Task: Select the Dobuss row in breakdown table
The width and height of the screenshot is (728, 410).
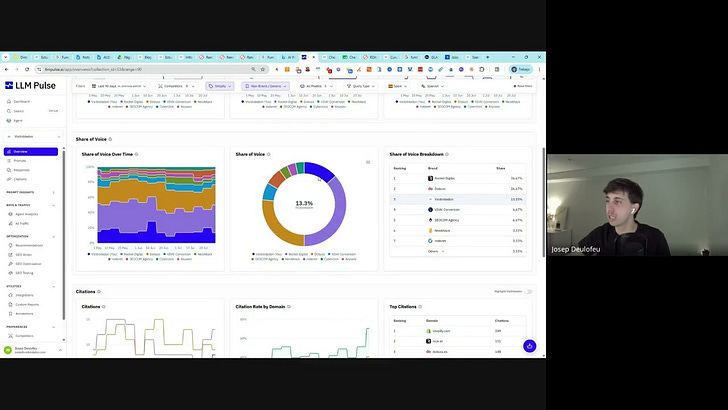Action: tap(457, 189)
